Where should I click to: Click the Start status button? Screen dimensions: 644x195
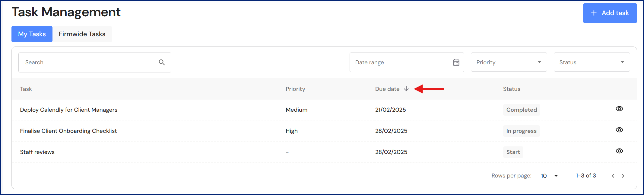(x=513, y=152)
